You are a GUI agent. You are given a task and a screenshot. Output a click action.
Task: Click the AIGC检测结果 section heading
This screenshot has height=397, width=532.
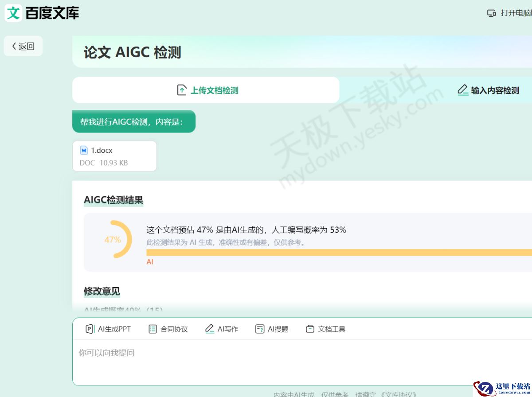(x=113, y=200)
